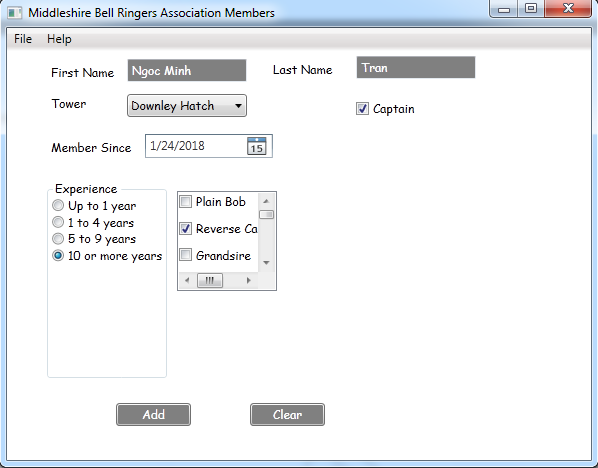Click methods list scroll up arrow
This screenshot has height=468, width=598.
coord(266,201)
